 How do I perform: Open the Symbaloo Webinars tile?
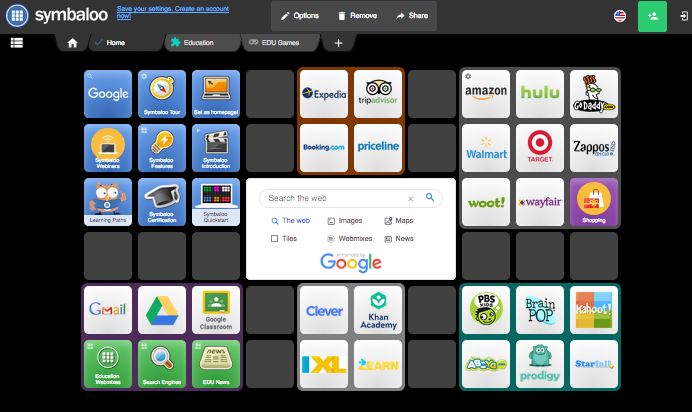tap(108, 148)
